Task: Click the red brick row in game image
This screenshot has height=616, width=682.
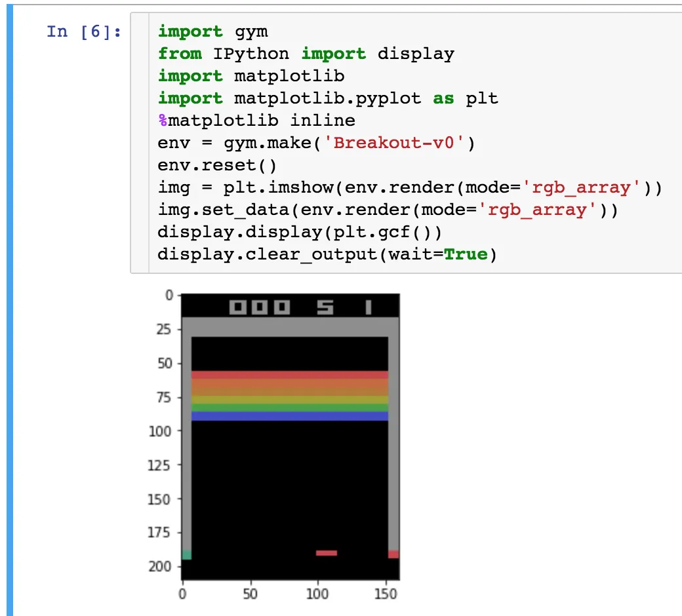Action: pos(290,375)
